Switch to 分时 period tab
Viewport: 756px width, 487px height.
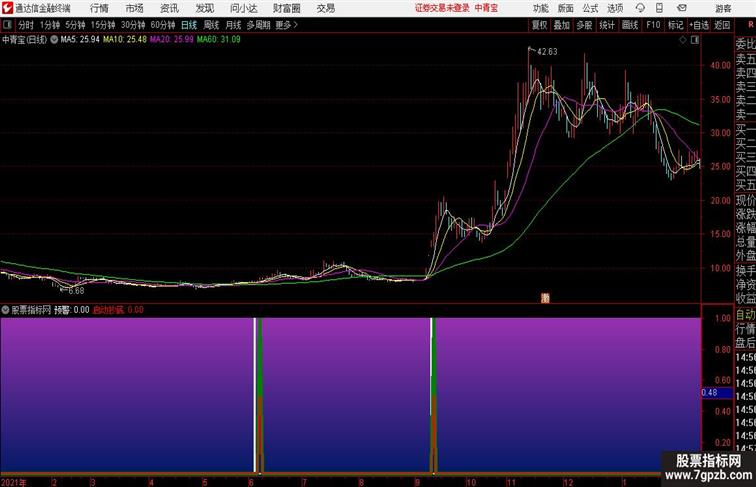(x=26, y=25)
